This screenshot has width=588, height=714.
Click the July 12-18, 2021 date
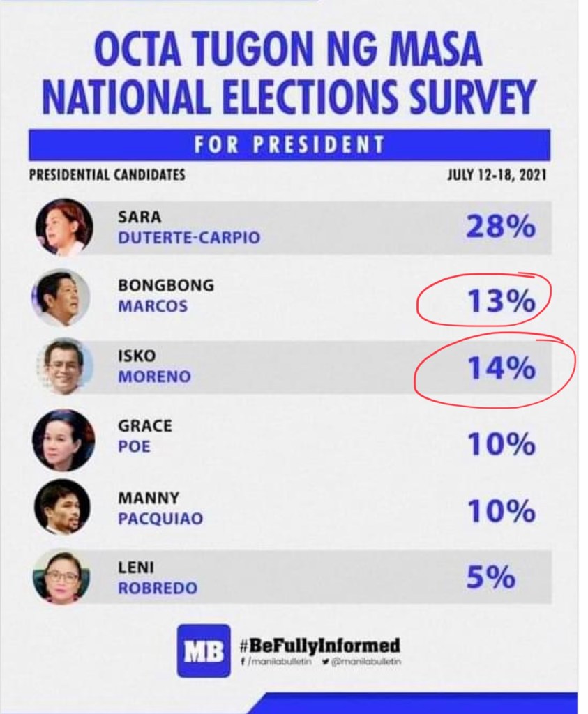tap(496, 174)
